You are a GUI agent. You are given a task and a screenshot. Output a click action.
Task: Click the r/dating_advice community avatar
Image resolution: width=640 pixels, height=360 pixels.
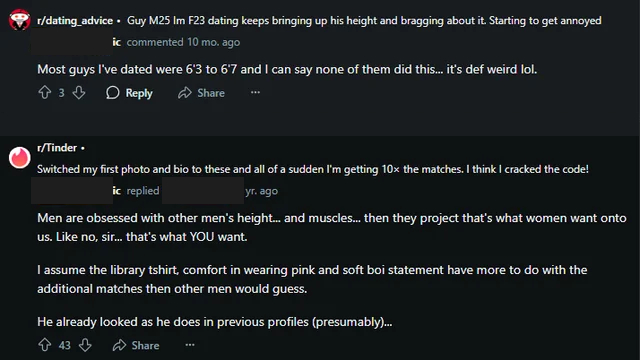tap(20, 20)
